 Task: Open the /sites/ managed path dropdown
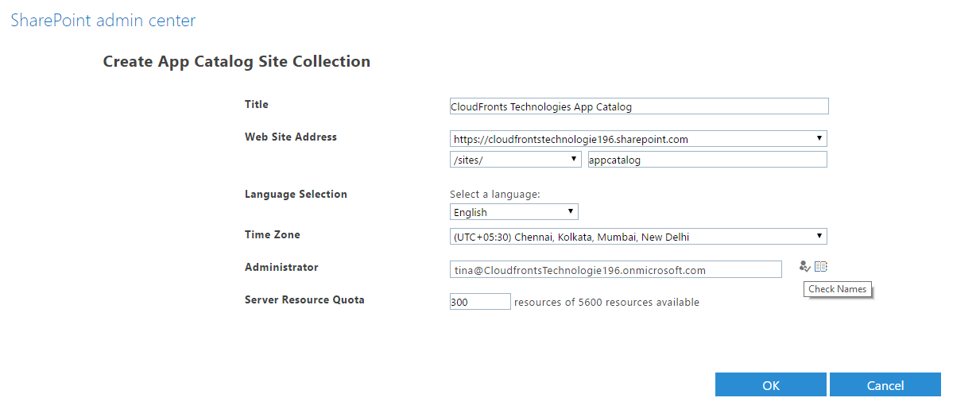tap(515, 160)
